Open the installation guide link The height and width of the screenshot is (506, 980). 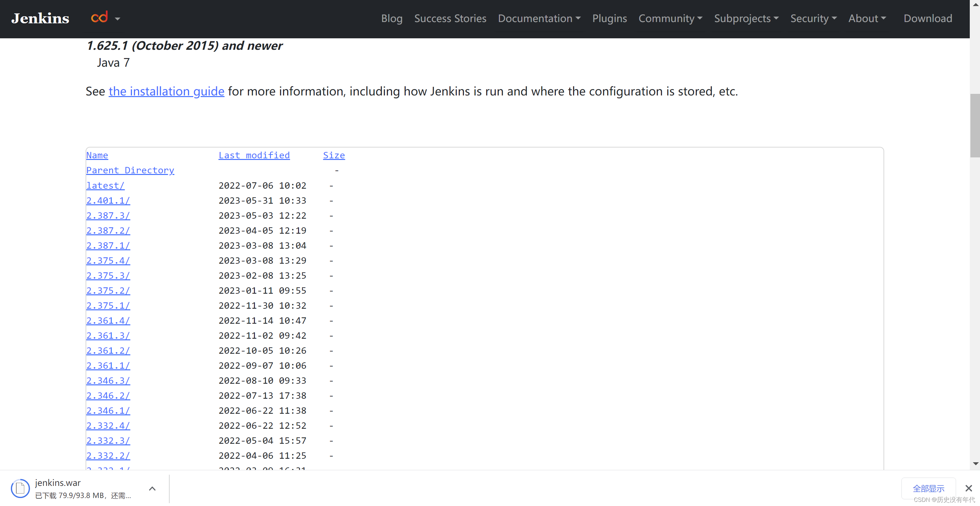point(166,91)
